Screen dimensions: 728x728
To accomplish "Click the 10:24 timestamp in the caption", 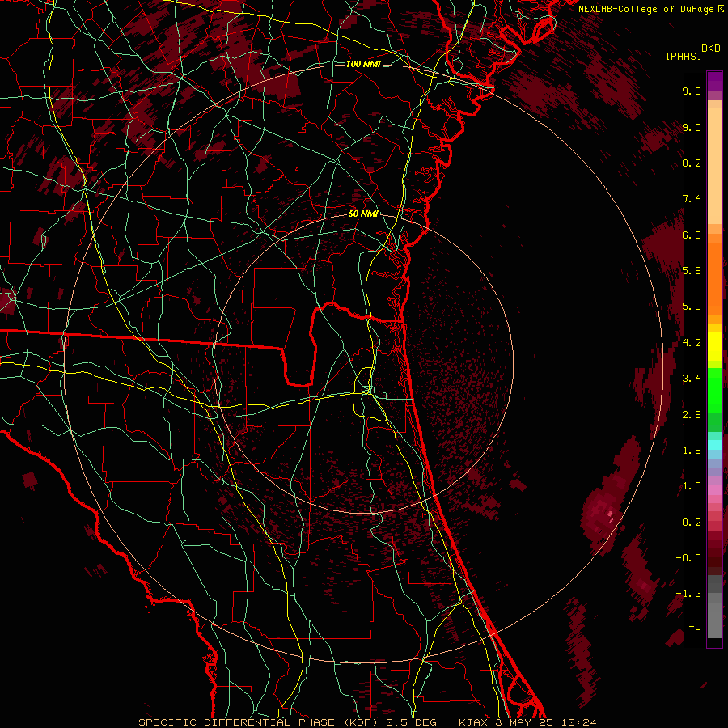I will click(x=579, y=722).
